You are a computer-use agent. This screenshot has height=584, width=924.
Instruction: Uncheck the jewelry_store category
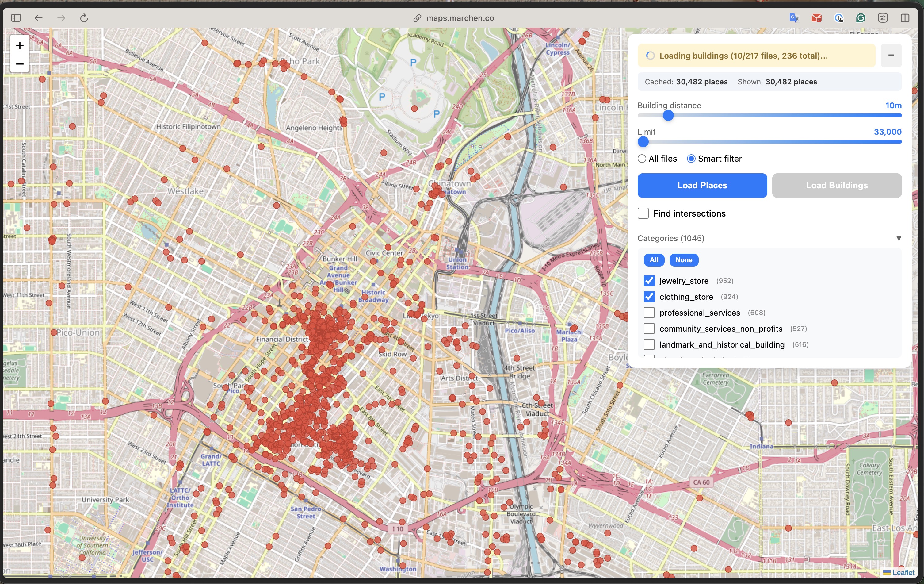649,281
